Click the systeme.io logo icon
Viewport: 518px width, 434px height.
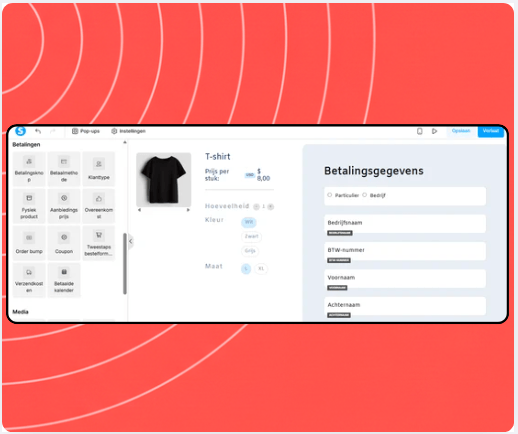21,131
